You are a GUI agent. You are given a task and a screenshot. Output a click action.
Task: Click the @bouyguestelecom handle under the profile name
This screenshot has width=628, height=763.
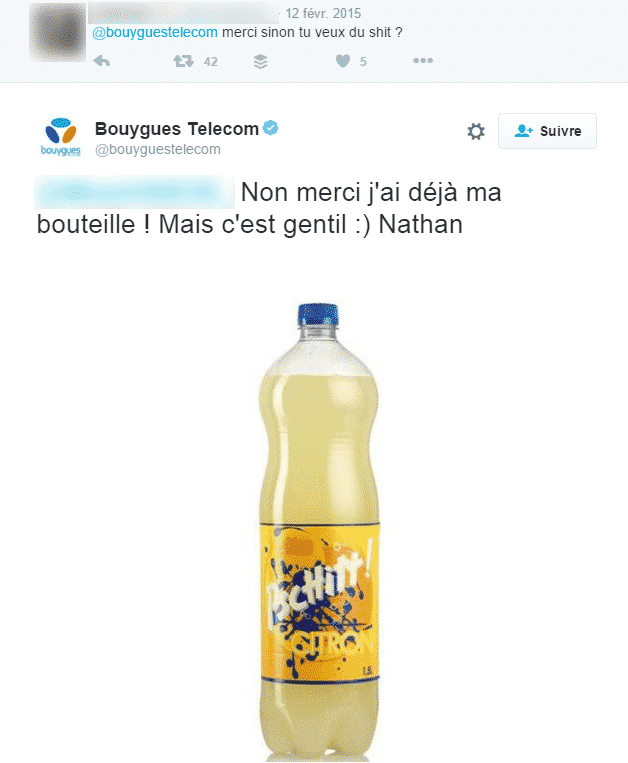158,149
